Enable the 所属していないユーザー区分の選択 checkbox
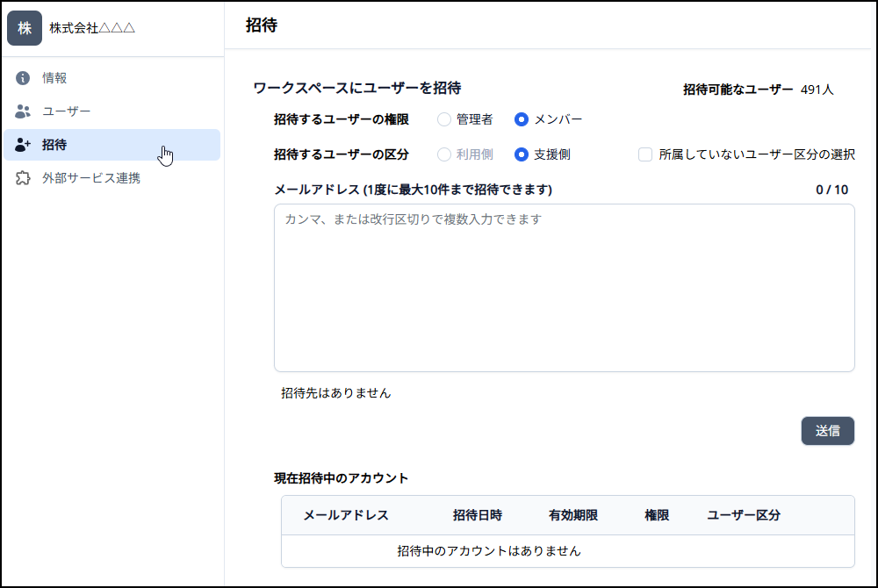 tap(645, 154)
